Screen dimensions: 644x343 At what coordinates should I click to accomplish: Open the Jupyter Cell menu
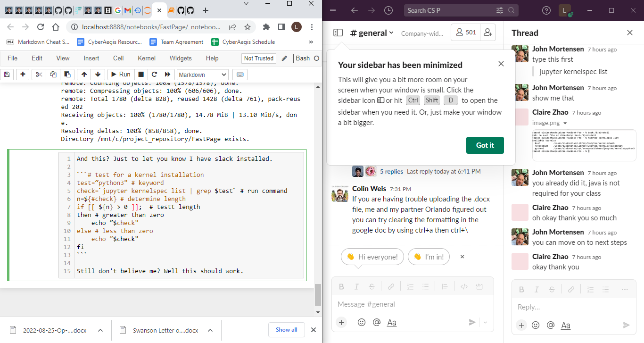point(118,59)
